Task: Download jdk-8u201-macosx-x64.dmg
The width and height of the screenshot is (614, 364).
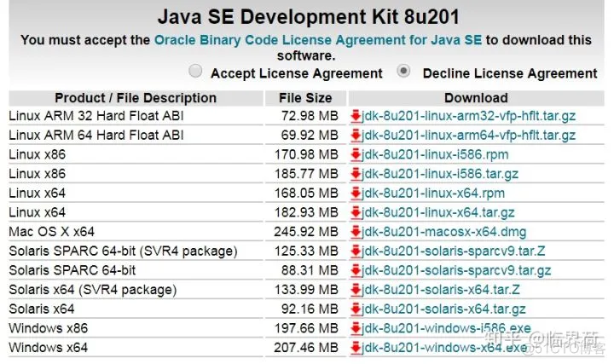Action: tap(443, 232)
